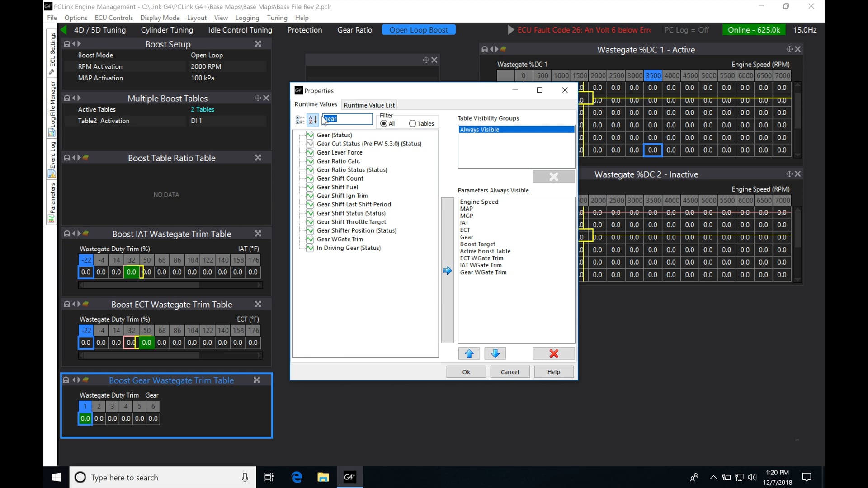The image size is (868, 488).
Task: Open the Runtime Value List tab
Action: coord(369,104)
